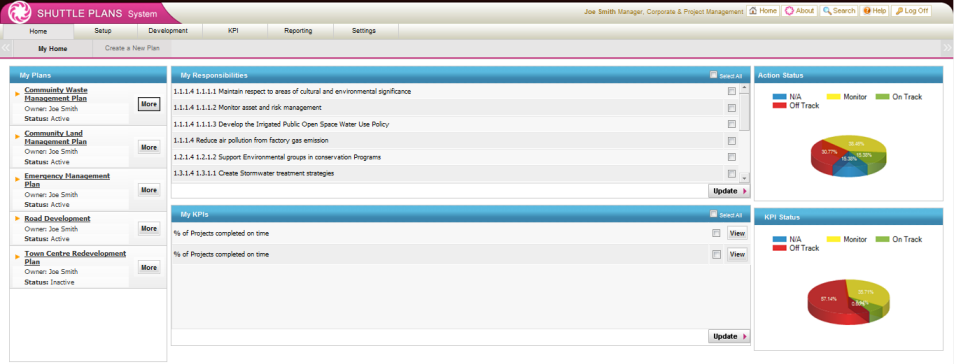Click the left double-arrow collapse icon

5,48
